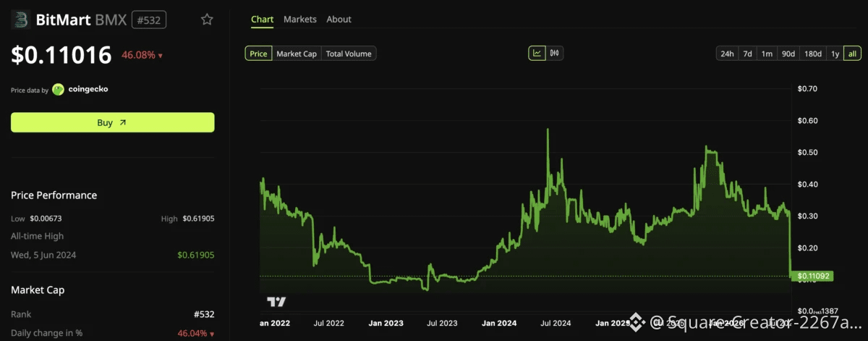Screen dimensions: 868x341
Task: Click the Jul 2024 x-axis label
Action: (556, 323)
